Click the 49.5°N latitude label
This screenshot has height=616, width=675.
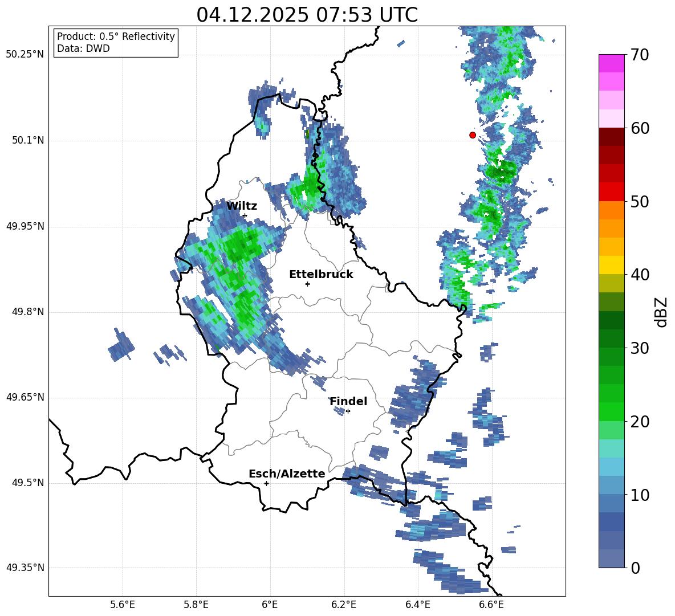click(x=27, y=483)
